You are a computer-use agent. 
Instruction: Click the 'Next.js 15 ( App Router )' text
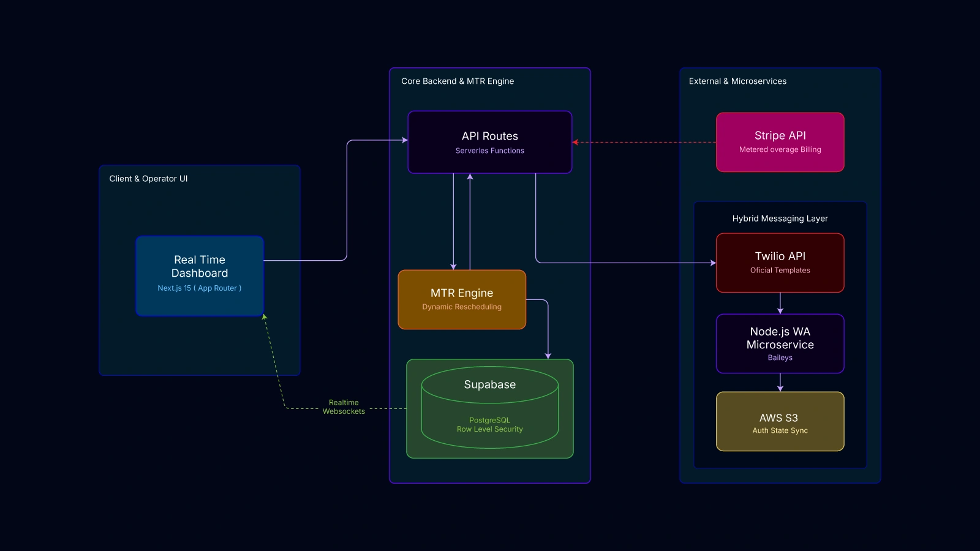pos(200,288)
